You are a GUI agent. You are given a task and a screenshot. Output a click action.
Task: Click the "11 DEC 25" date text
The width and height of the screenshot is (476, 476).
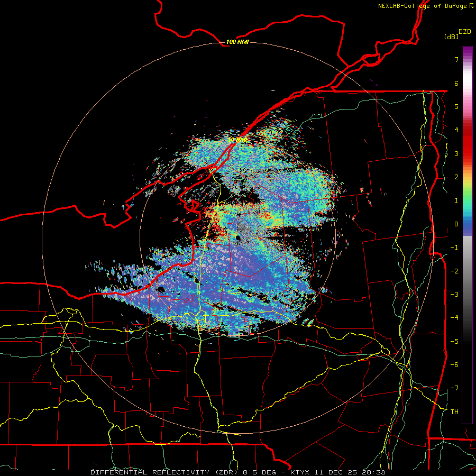pyautogui.click(x=336, y=472)
